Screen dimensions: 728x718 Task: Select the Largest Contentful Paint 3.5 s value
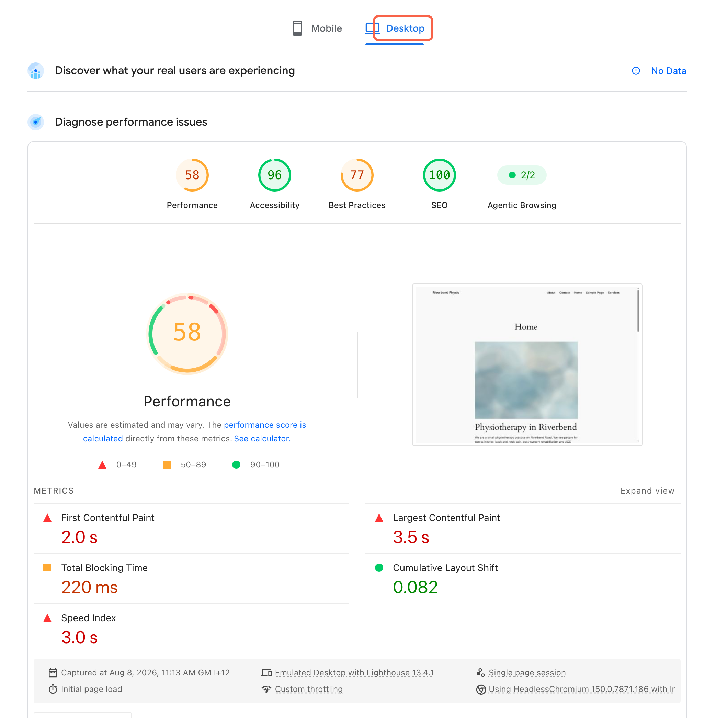click(x=411, y=537)
